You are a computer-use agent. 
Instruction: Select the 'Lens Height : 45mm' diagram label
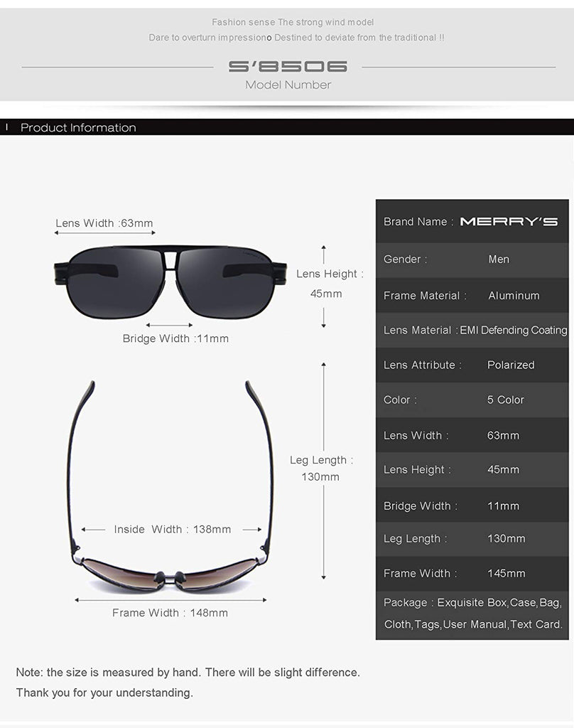coord(329,284)
